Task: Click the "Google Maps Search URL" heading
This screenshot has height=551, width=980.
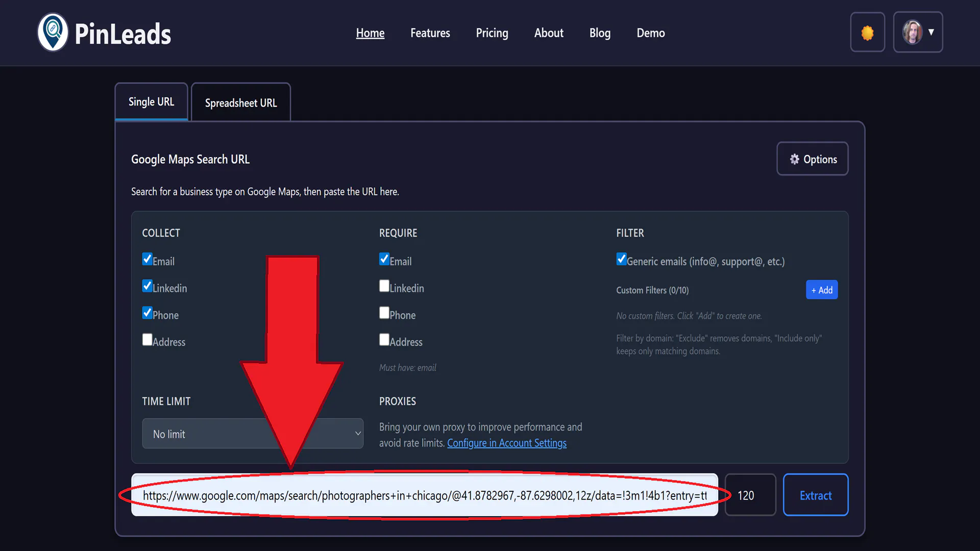Action: click(x=190, y=159)
